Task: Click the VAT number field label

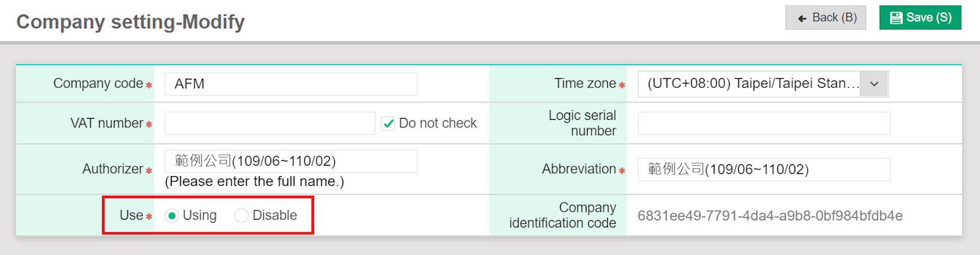Action: pyautogui.click(x=107, y=124)
